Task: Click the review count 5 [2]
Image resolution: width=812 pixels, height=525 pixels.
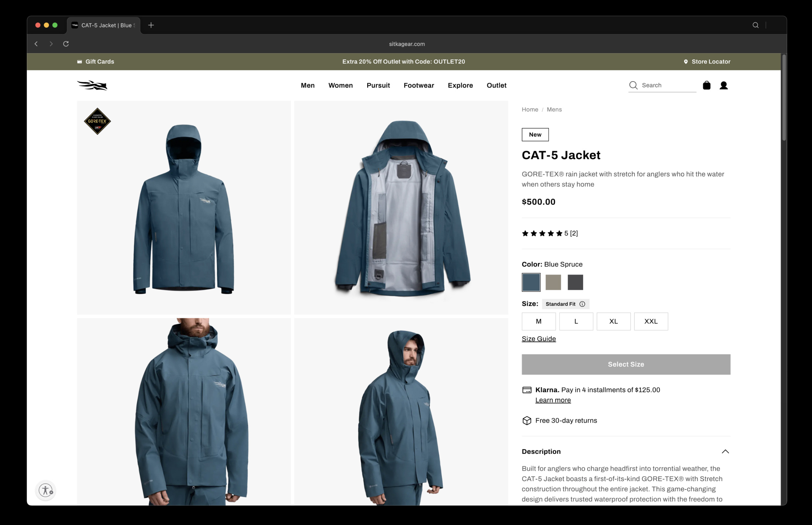Action: tap(571, 233)
